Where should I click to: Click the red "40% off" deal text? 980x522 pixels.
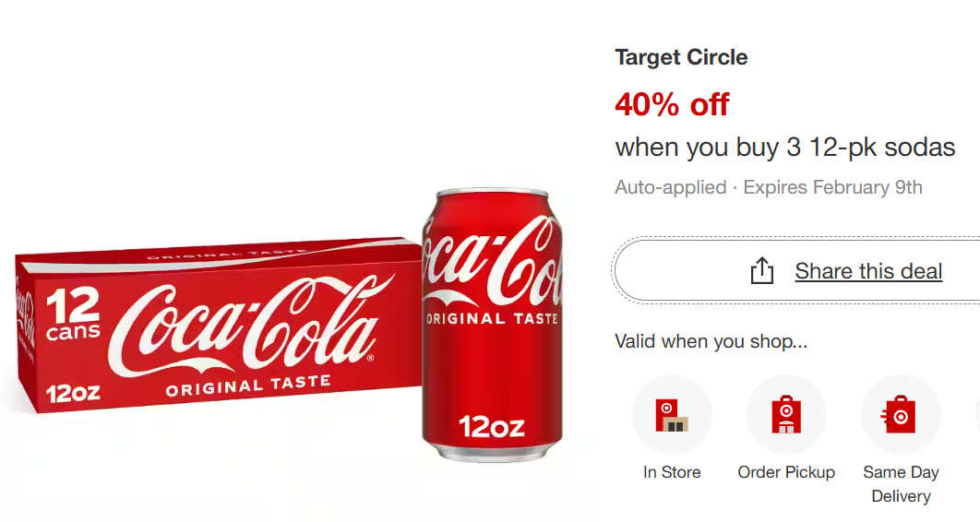click(x=672, y=105)
